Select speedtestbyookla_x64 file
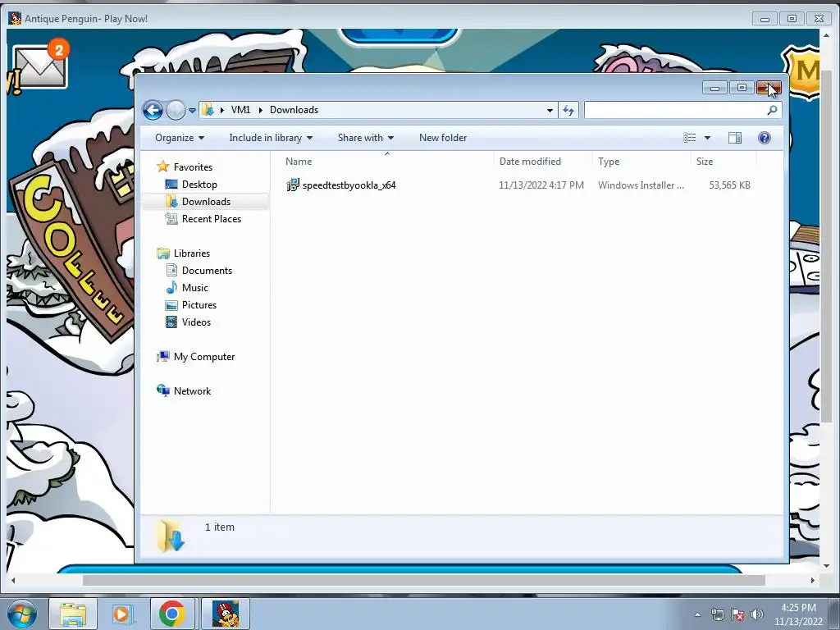Screen dimensions: 840x630 tap(349, 185)
